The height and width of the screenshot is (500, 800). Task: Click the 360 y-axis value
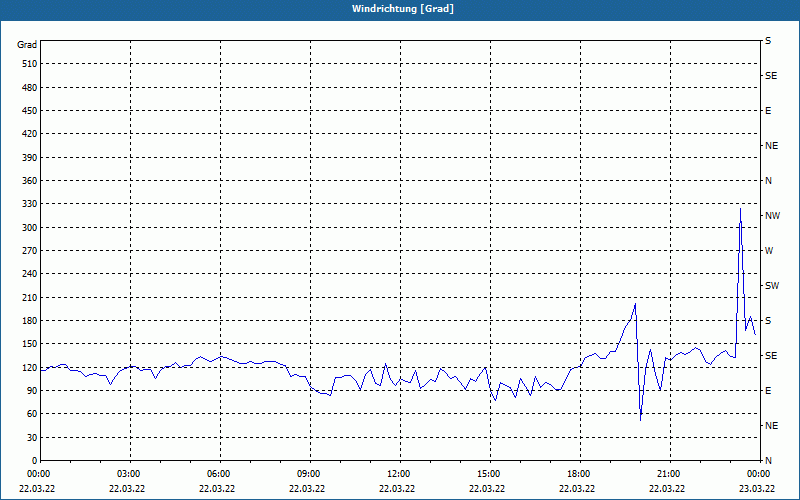click(30, 181)
